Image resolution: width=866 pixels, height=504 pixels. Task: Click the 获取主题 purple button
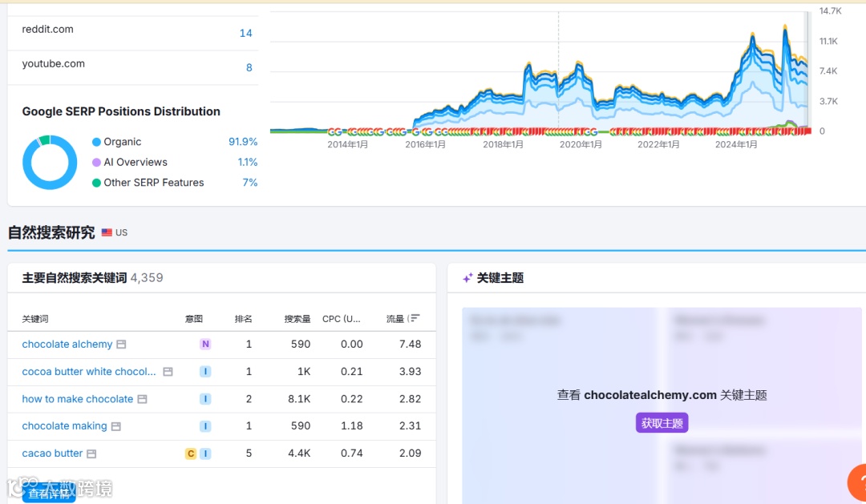click(662, 423)
